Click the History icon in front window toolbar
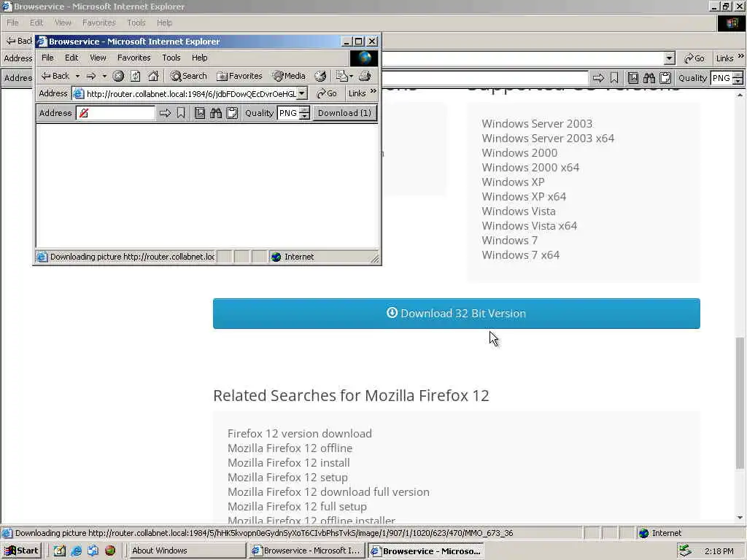Viewport: 747px width, 560px height. point(320,76)
